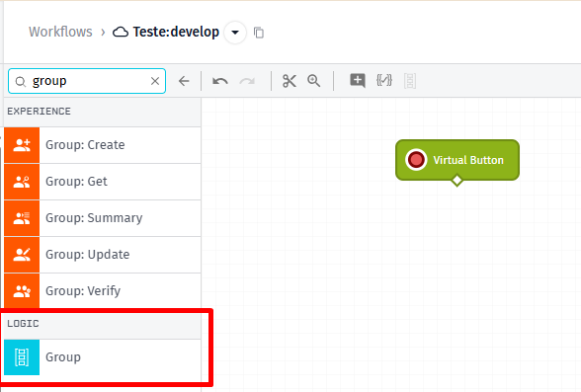Click the cyan Logic Group icon
Screen dimensions: 581x392
coord(22,357)
